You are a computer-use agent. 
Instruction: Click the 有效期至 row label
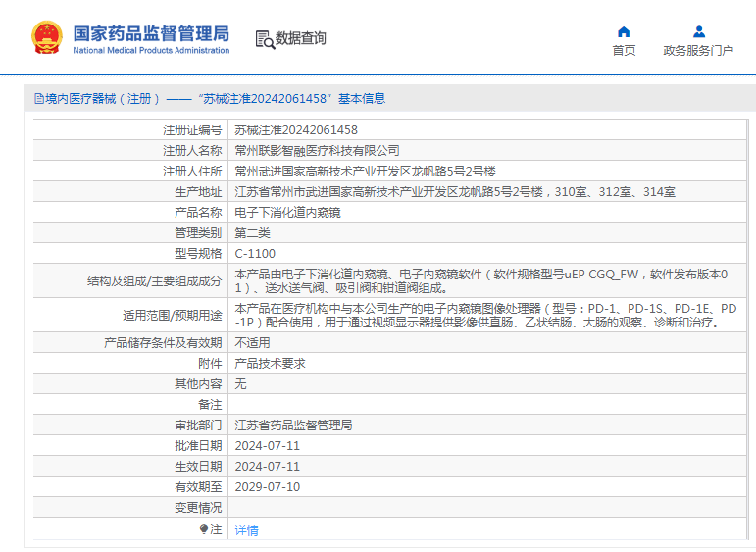[198, 487]
